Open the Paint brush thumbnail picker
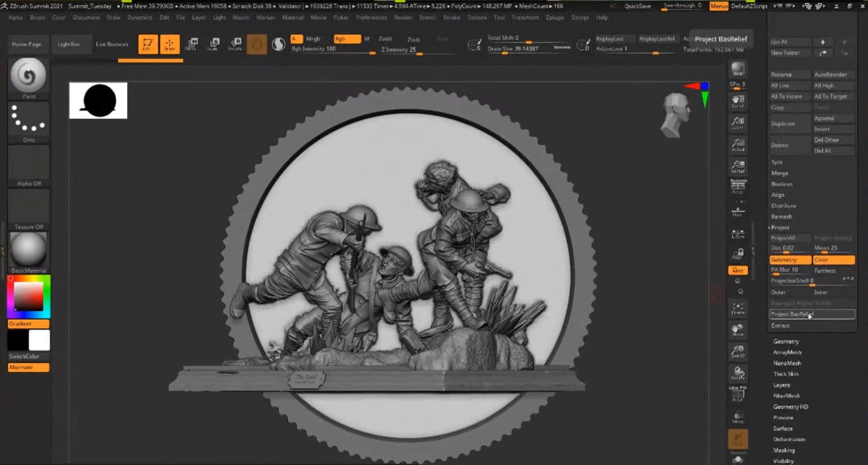 [x=28, y=75]
